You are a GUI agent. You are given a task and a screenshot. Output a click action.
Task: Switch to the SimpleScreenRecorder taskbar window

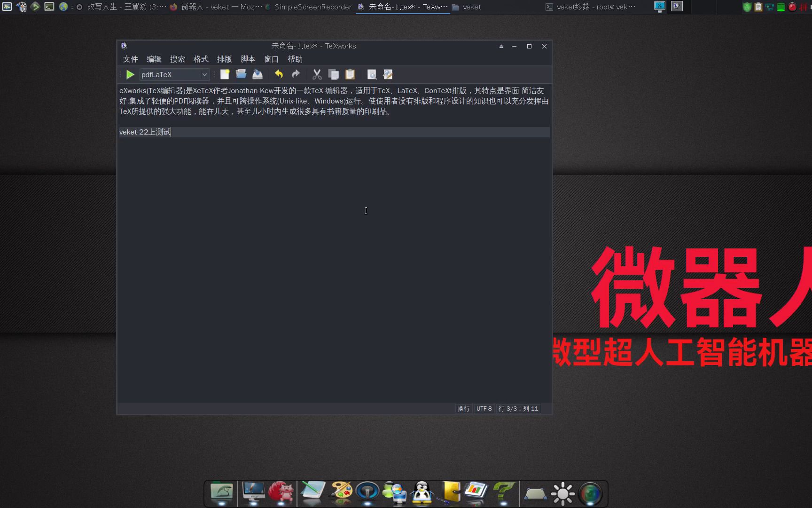pos(309,7)
